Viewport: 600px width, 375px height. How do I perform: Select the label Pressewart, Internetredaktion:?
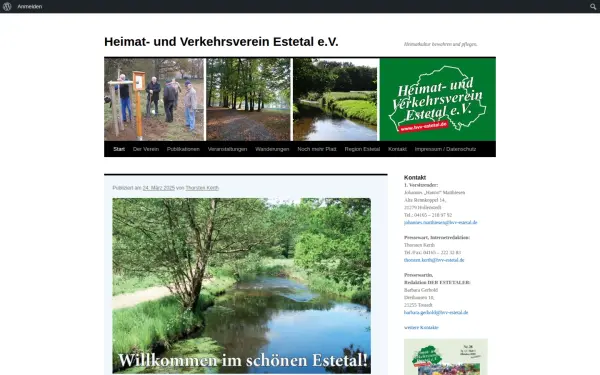click(x=437, y=238)
